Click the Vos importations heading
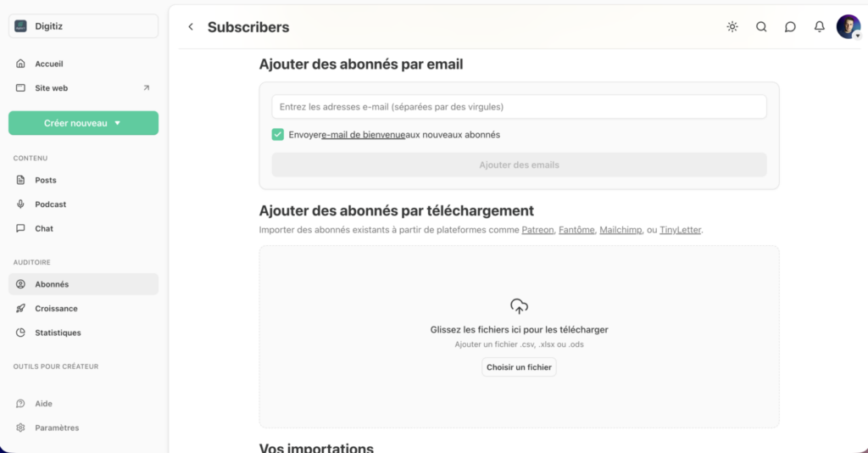Image resolution: width=868 pixels, height=453 pixels. (x=316, y=447)
